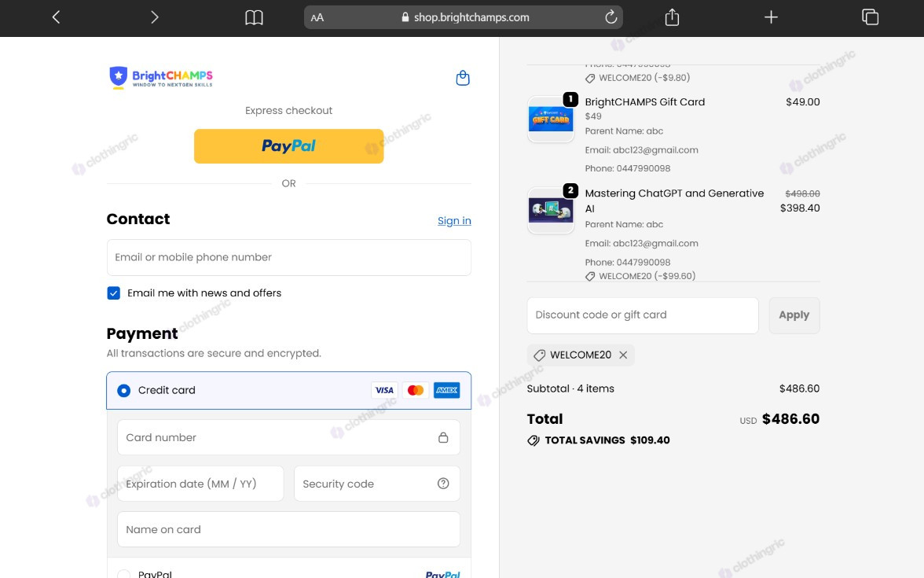Select the PayPal payment radio option
924x578 pixels.
[x=124, y=573]
